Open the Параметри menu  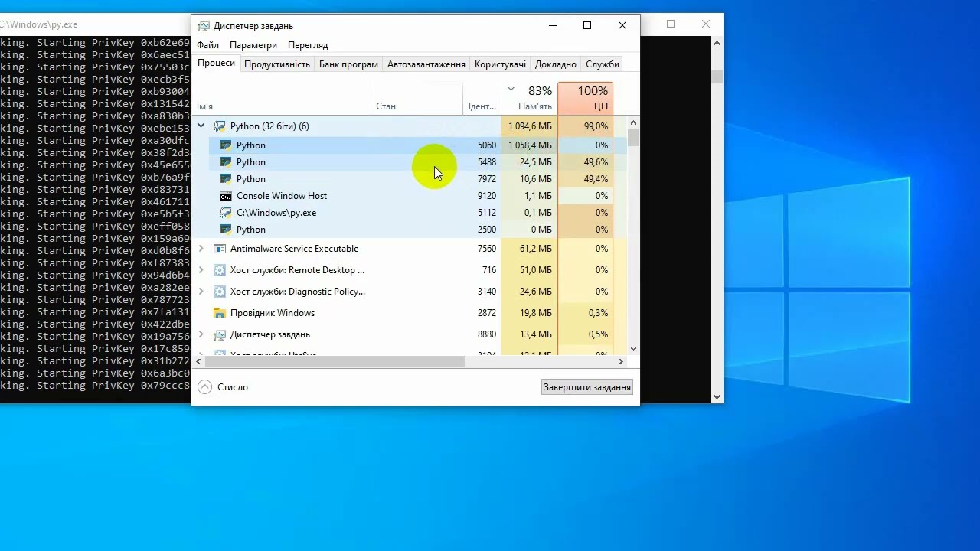tap(253, 45)
